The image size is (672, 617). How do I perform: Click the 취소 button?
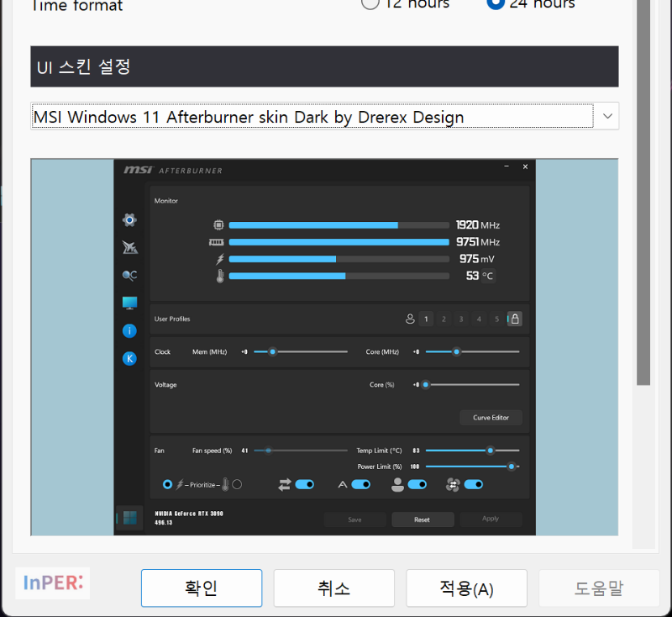click(x=333, y=588)
